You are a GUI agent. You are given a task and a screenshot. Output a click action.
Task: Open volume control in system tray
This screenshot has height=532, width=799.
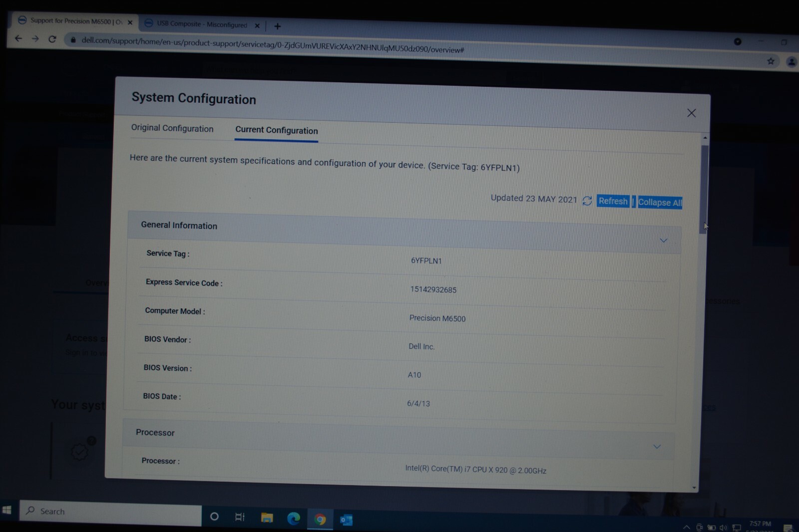(x=723, y=528)
